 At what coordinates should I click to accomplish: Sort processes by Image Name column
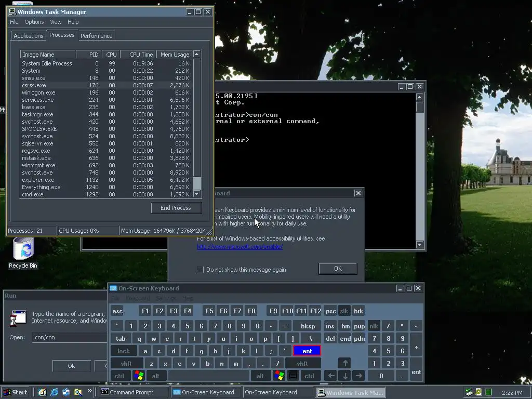[48, 54]
